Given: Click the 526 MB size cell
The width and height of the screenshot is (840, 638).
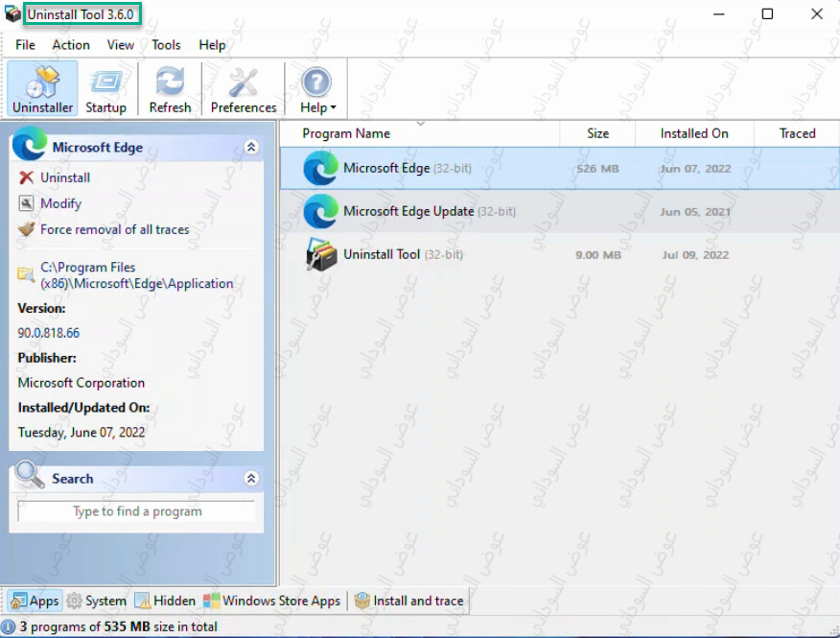Looking at the screenshot, I should click(597, 169).
